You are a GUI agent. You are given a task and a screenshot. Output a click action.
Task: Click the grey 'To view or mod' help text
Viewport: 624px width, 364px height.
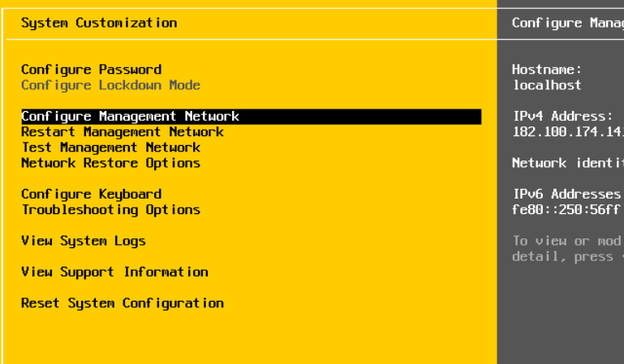tap(566, 241)
